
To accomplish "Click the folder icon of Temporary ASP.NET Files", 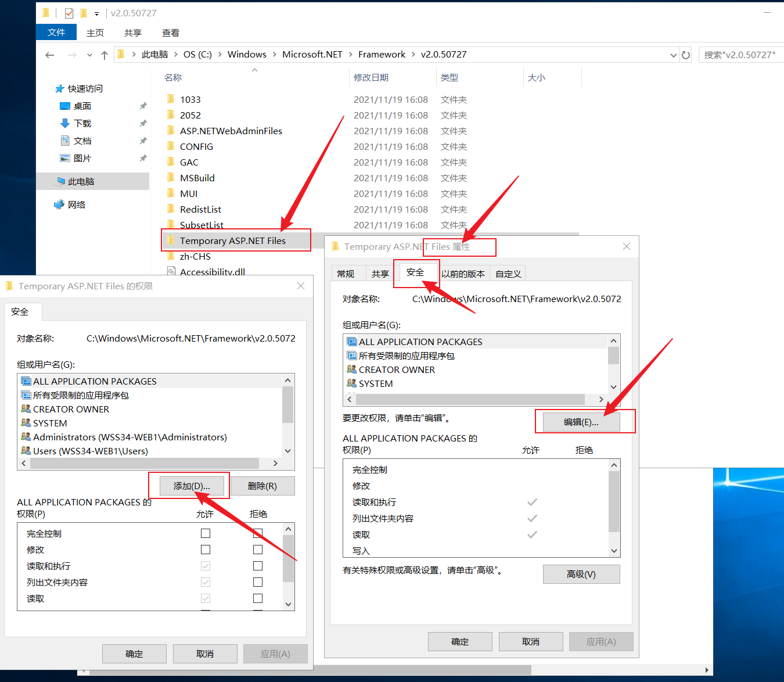I will [171, 240].
